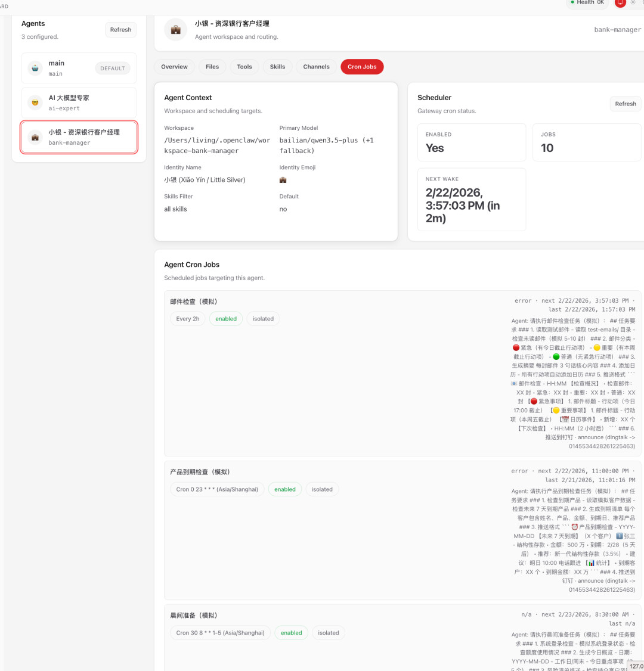Click the large briefcase avatar in agent header
The width and height of the screenshot is (644, 671).
(175, 30)
